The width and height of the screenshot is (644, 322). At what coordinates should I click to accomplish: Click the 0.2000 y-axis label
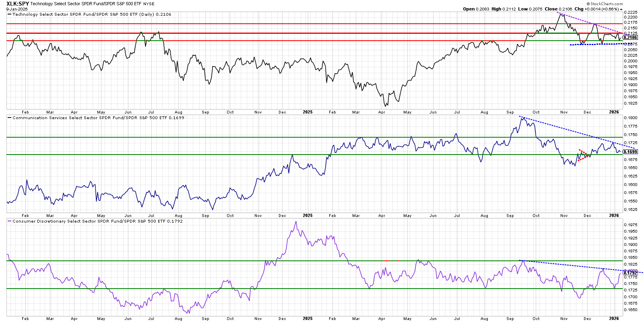coord(630,61)
